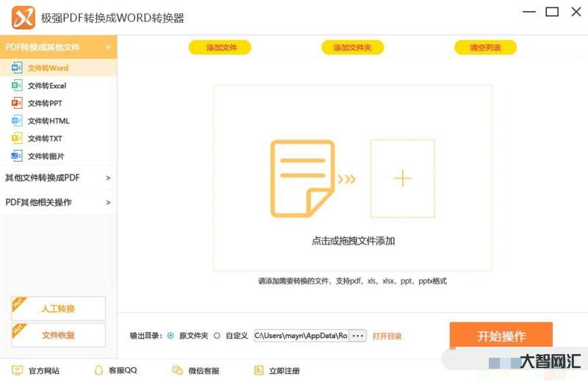The height and width of the screenshot is (382, 588).
Task: Minimize the converter window
Action: coord(529,12)
